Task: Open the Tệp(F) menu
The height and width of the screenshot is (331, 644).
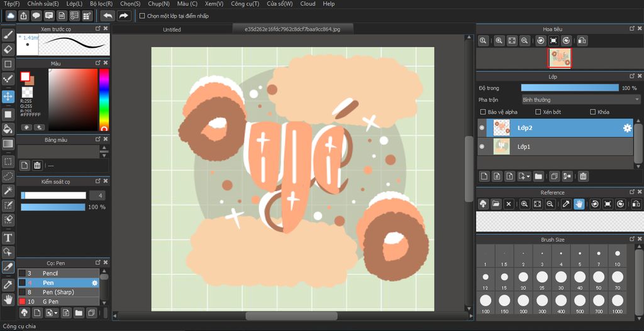Action: (x=11, y=4)
